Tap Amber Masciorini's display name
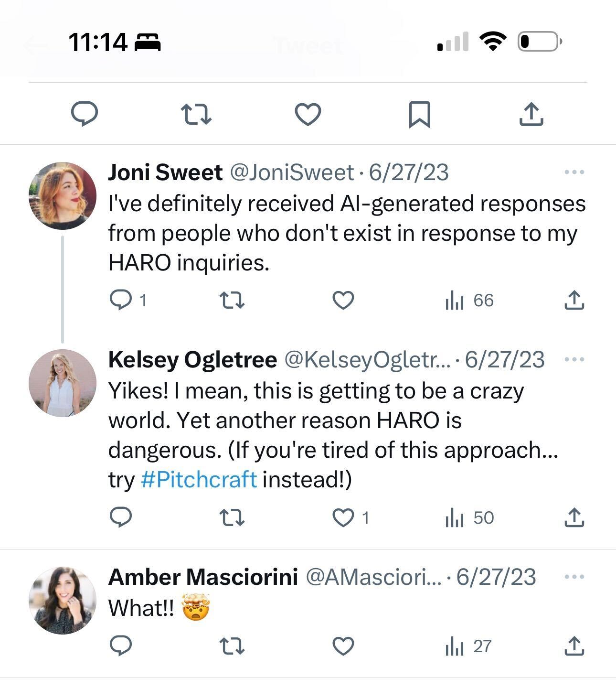The height and width of the screenshot is (689, 616). tap(203, 577)
